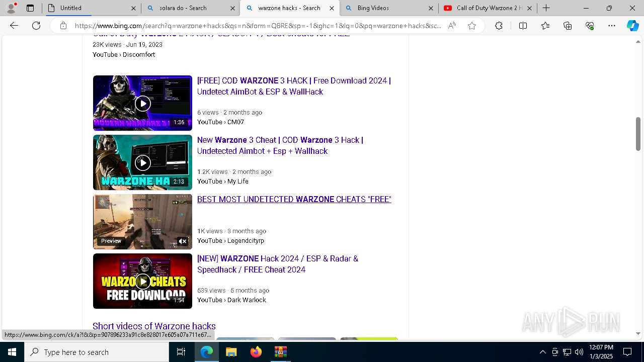Switch to Call of Duty Warzone YouTube tab
The width and height of the screenshot is (644, 362).
tap(488, 8)
